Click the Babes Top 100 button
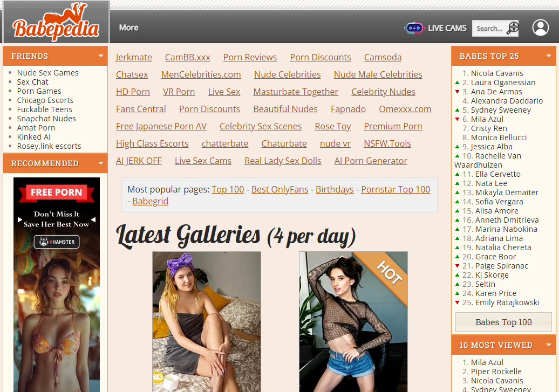 tap(503, 322)
